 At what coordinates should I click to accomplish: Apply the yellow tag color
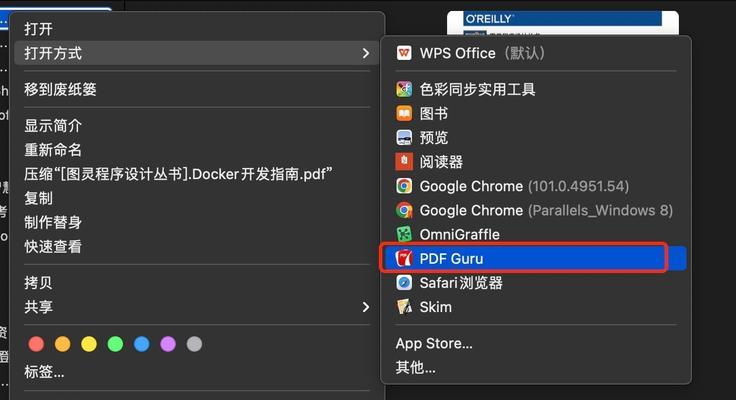click(89, 344)
